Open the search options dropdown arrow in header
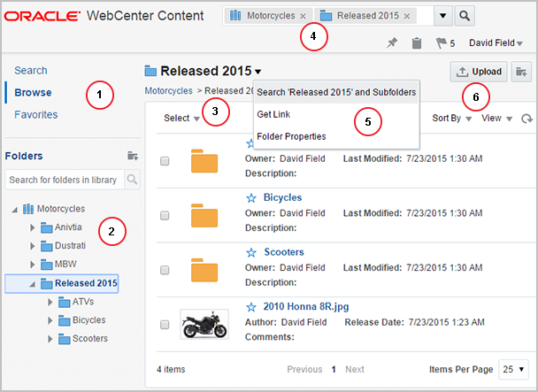The width and height of the screenshot is (538, 392). [443, 16]
